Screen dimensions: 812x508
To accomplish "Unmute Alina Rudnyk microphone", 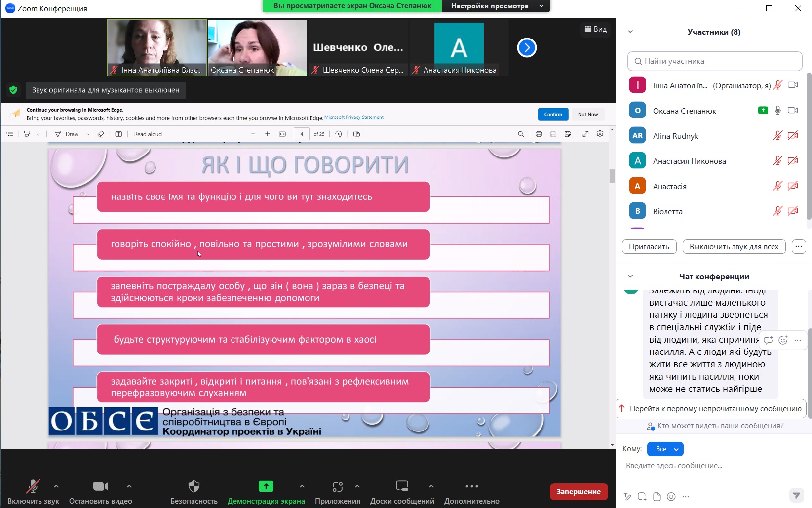I will 778,135.
